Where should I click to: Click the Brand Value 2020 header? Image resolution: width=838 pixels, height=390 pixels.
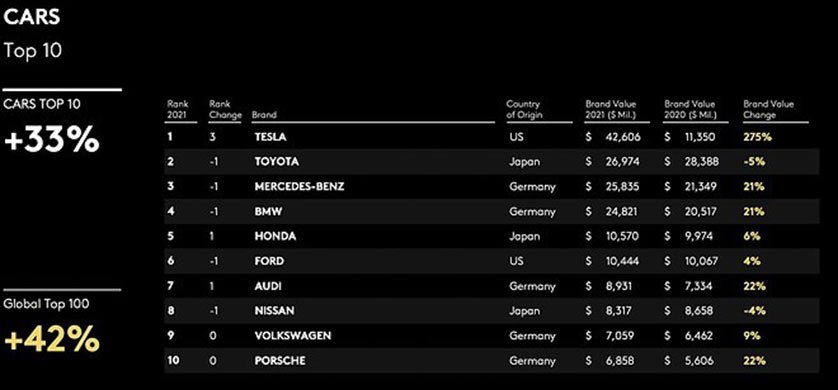coord(690,110)
